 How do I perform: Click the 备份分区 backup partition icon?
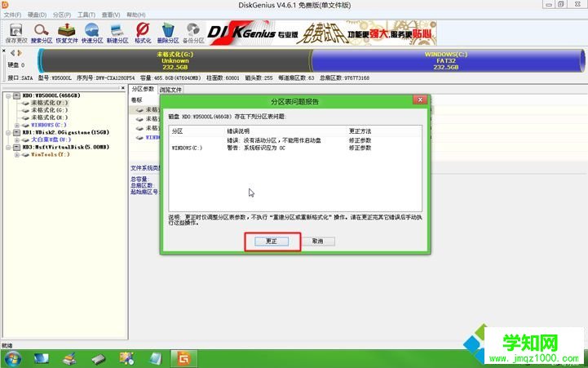pos(193,33)
